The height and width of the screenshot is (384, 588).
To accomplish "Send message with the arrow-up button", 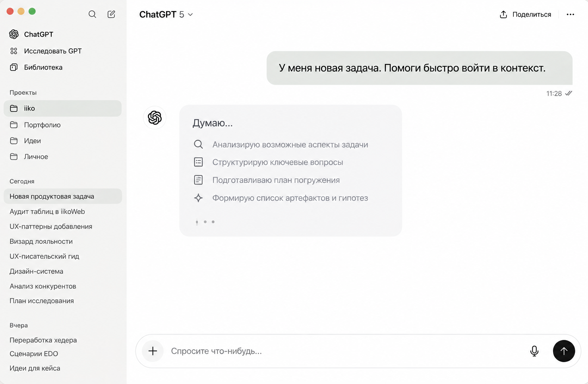I will click(x=564, y=351).
